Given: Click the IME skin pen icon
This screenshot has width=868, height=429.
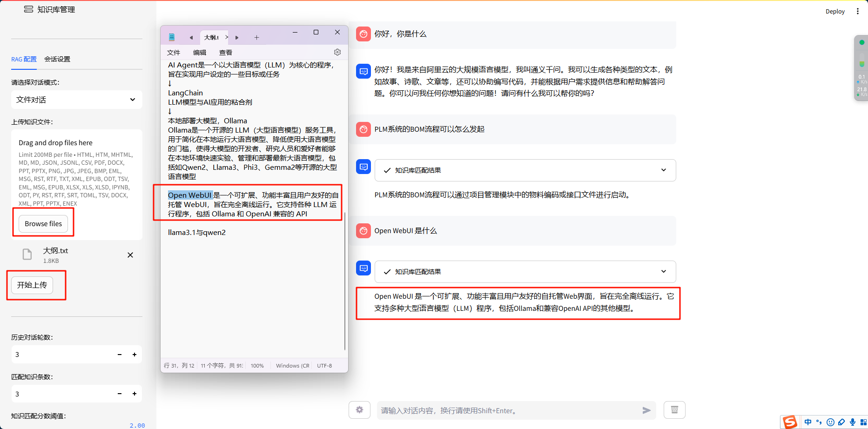Looking at the screenshot, I should pos(841,422).
